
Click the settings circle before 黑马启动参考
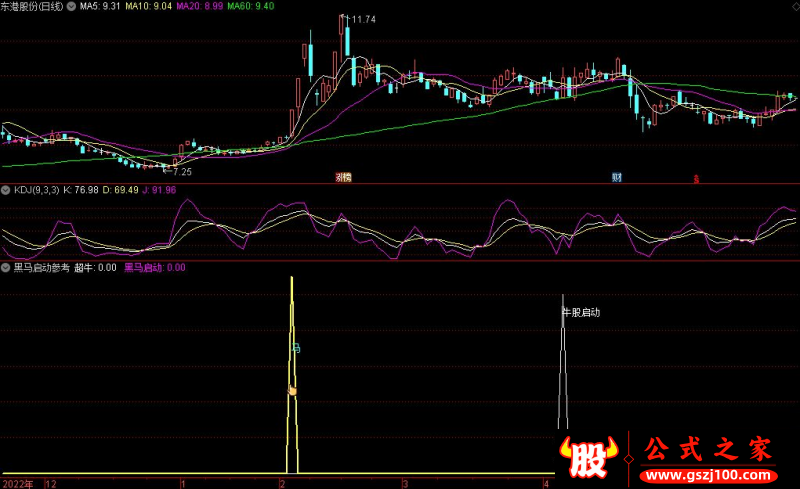[6, 268]
